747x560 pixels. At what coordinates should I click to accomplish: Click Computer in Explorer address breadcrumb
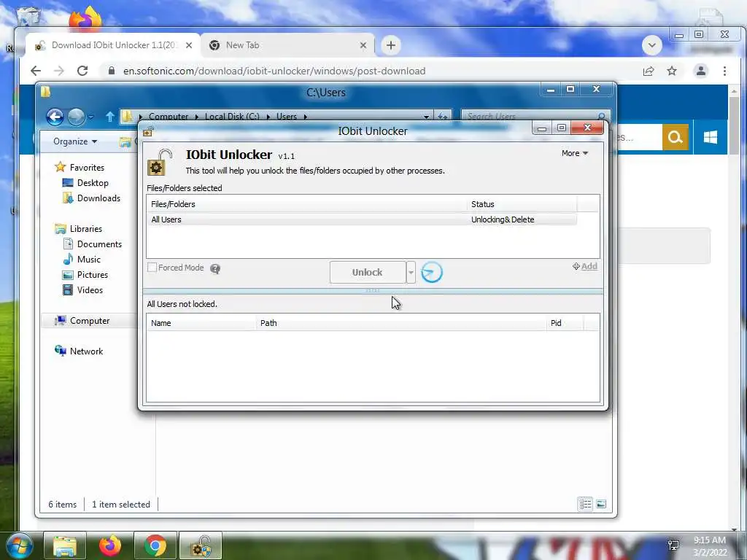169,116
